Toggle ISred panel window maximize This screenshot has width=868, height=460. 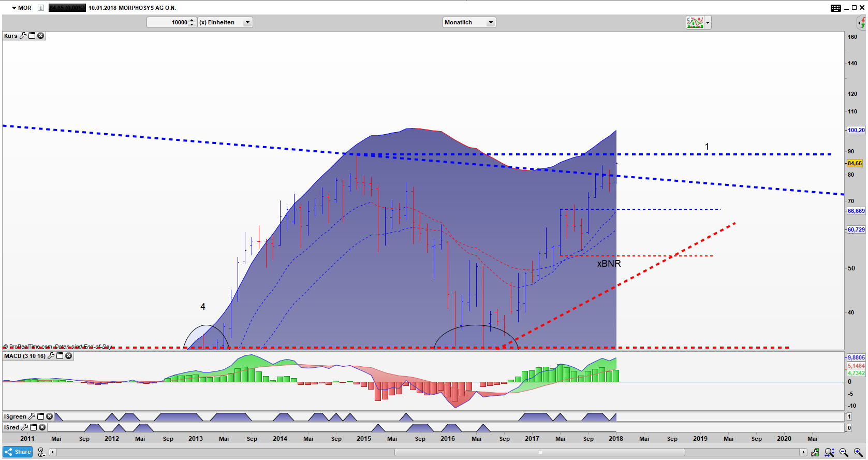click(x=33, y=427)
